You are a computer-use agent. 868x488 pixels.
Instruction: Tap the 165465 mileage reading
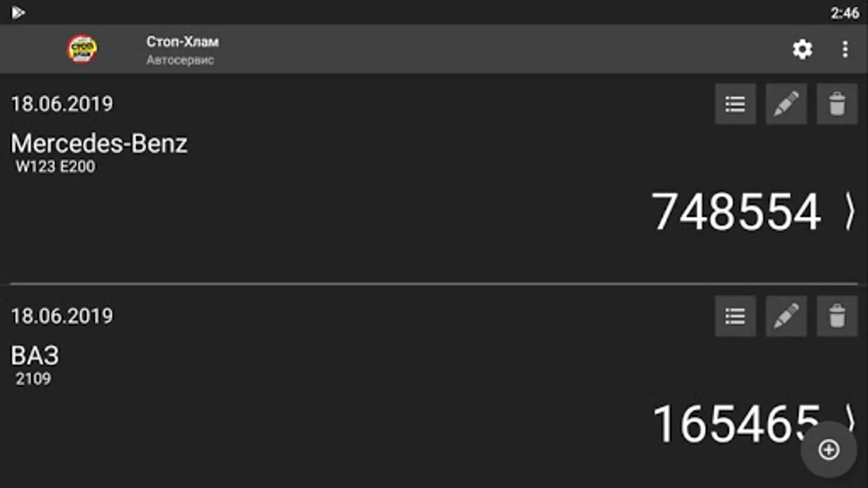[727, 423]
